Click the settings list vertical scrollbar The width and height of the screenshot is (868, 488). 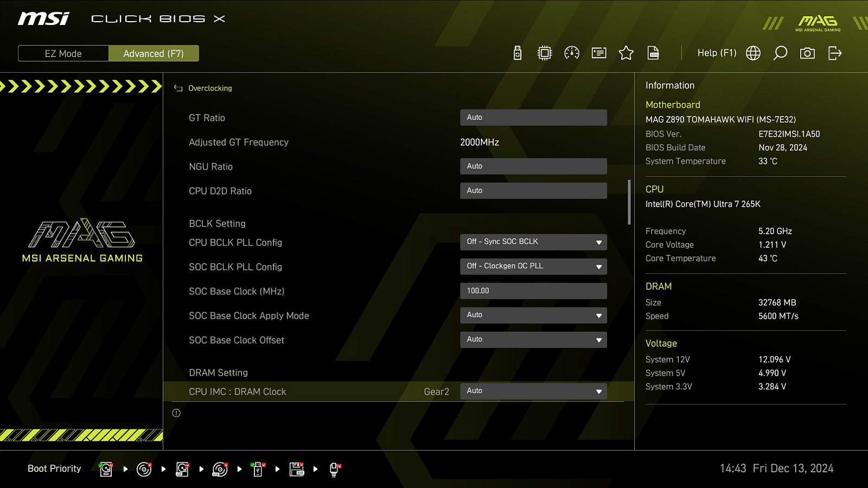629,202
